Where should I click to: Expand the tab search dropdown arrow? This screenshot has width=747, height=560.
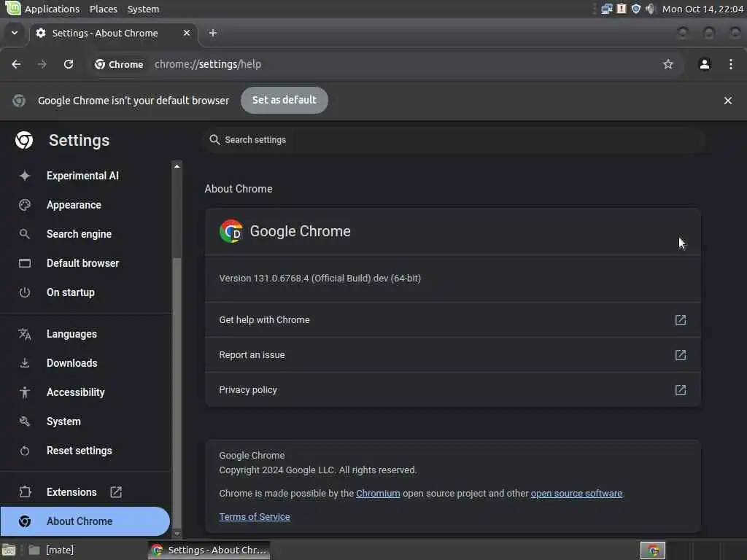tap(15, 33)
